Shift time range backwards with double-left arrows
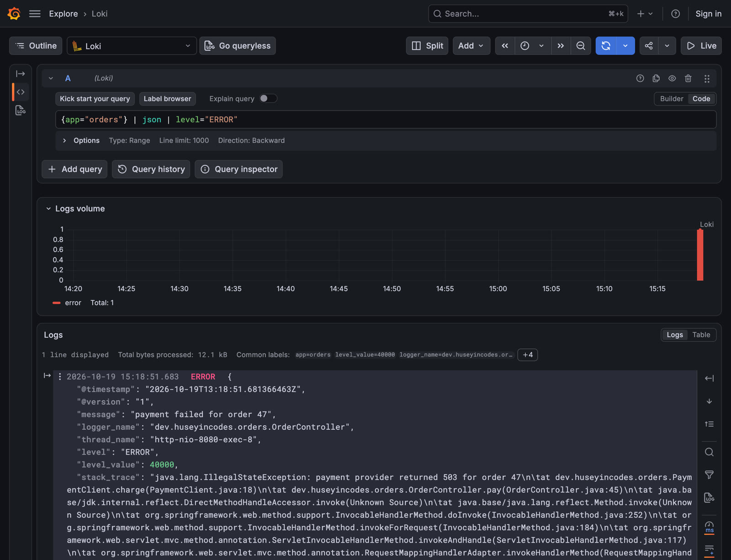The width and height of the screenshot is (731, 560). point(505,46)
